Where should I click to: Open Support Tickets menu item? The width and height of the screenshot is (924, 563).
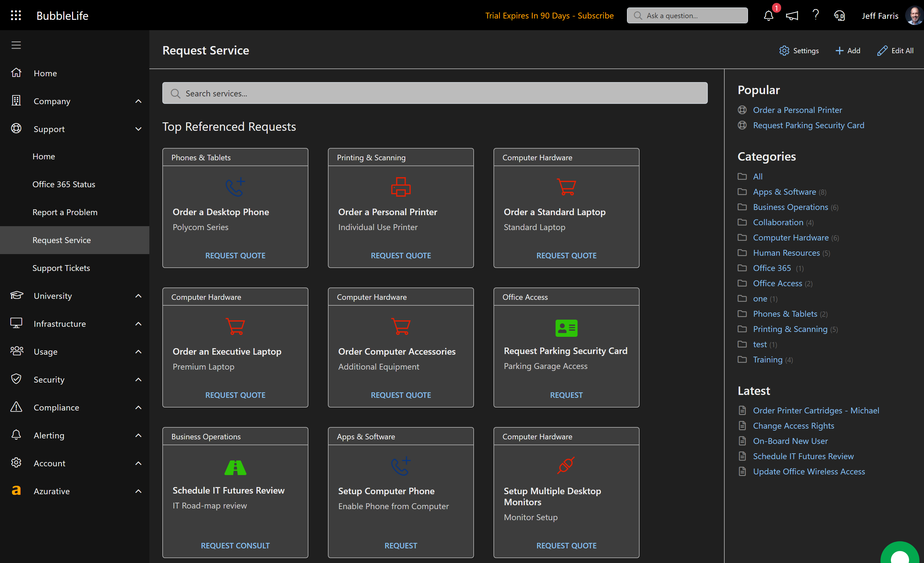[x=75, y=268]
